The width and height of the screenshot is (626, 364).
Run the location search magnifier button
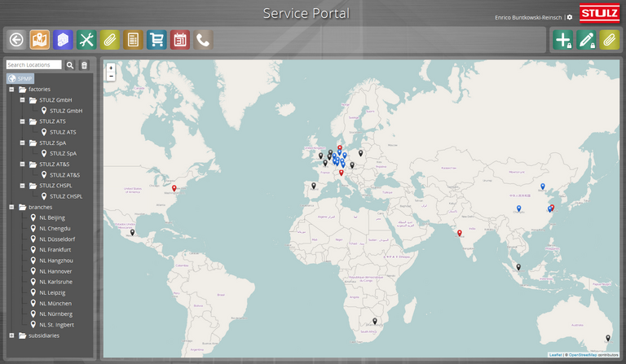click(x=70, y=65)
